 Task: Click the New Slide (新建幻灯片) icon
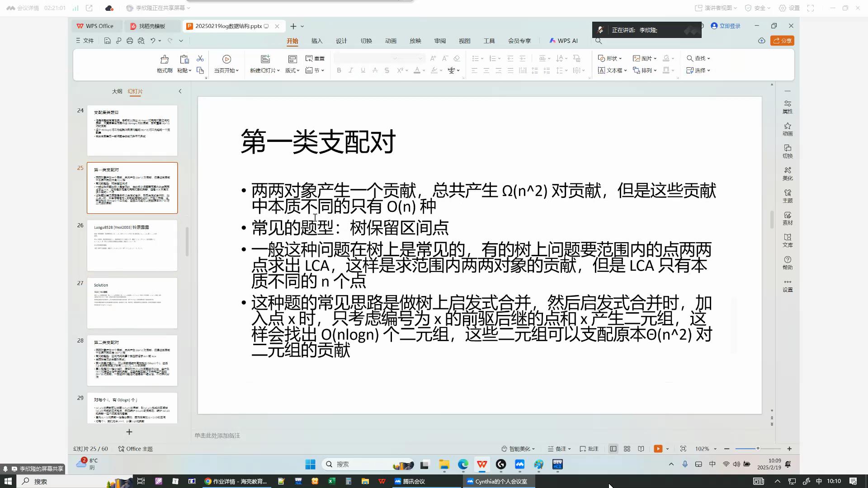click(265, 59)
